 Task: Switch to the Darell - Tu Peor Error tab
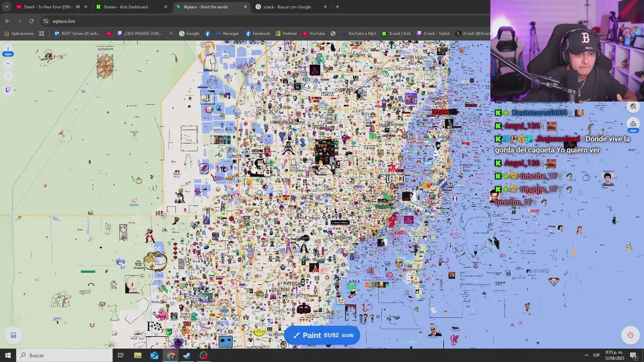[47, 7]
